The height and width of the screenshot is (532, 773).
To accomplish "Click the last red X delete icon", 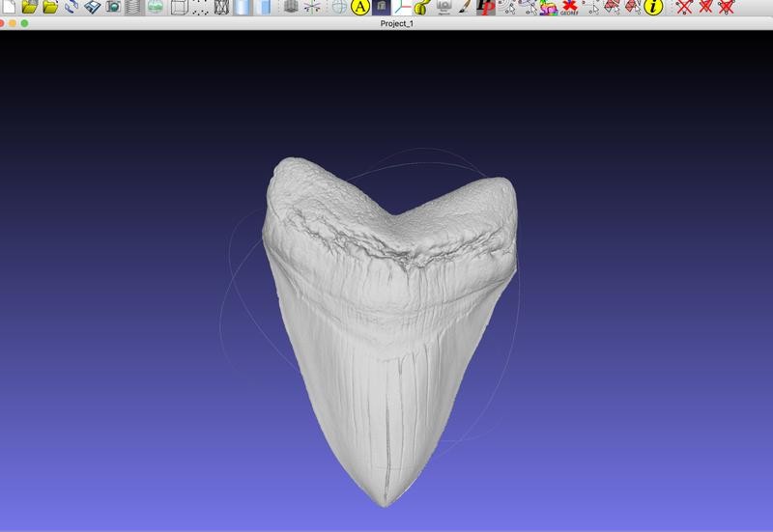I will click(727, 7).
